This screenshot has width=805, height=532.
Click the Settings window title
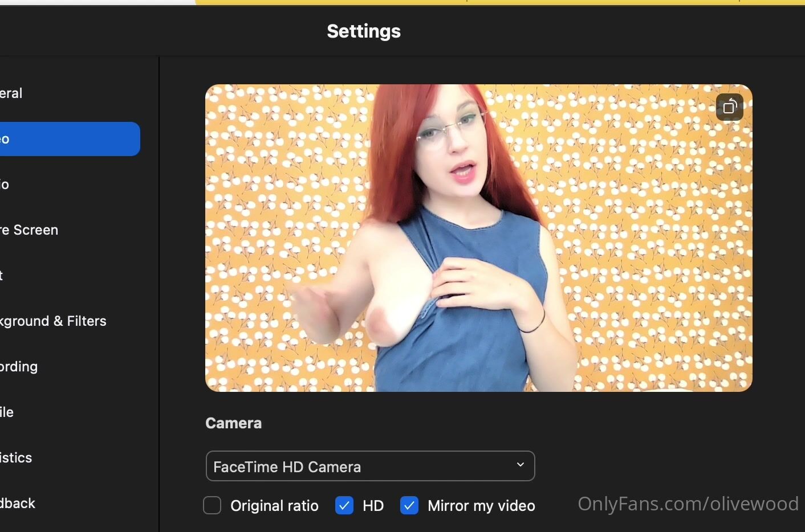[364, 31]
